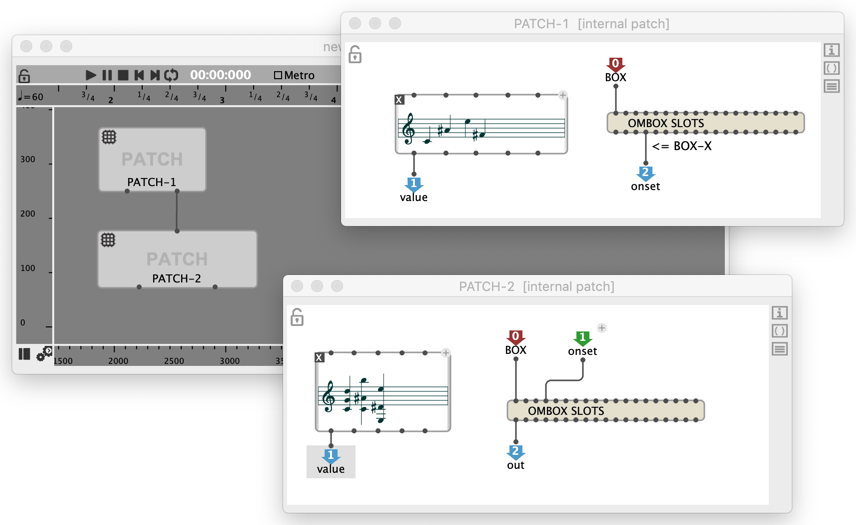Click the blue out output arrow in PATCH-2
The image size is (856, 525).
[515, 452]
